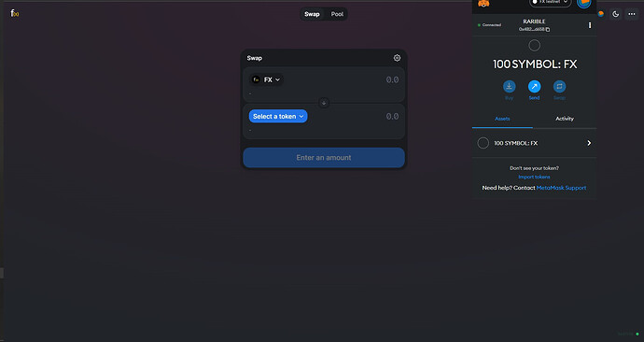Switch to the Pool tab
Screen dimensions: 644x342
(x=337, y=14)
